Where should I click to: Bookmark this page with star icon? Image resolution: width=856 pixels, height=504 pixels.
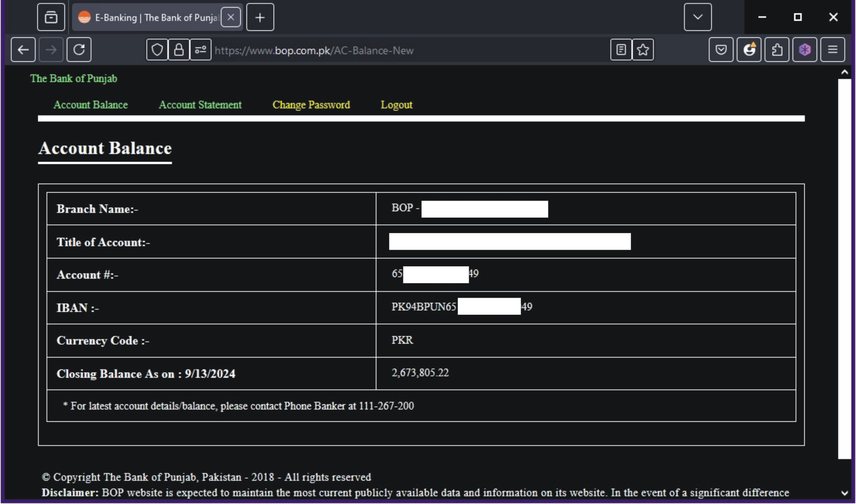pos(643,50)
